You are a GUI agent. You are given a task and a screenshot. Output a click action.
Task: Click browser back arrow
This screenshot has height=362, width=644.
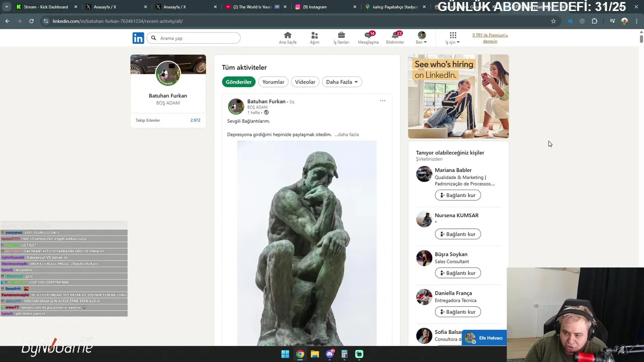7,21
